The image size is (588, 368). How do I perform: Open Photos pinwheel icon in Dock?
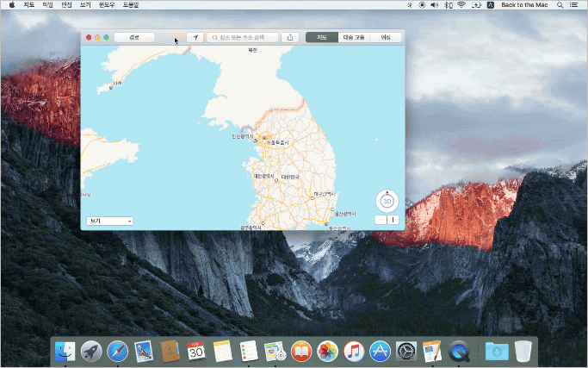[x=327, y=352]
